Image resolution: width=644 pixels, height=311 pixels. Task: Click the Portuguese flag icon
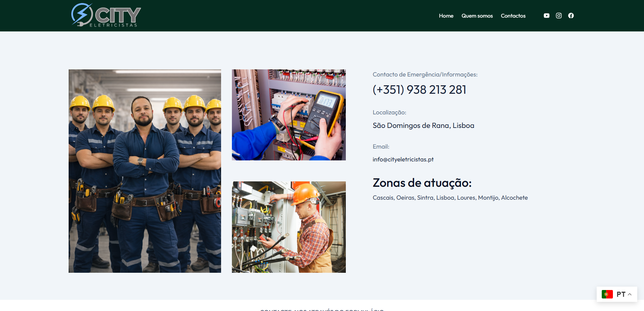(x=607, y=294)
